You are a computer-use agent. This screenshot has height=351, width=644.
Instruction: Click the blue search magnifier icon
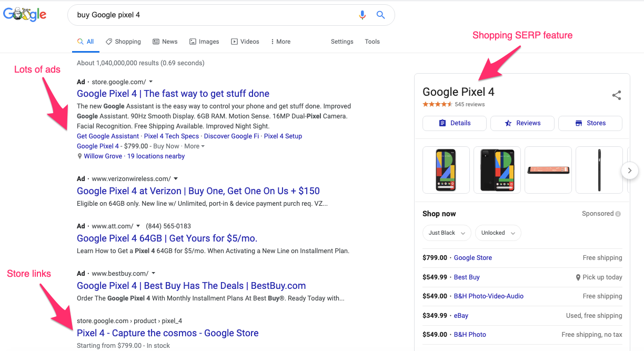click(x=381, y=15)
